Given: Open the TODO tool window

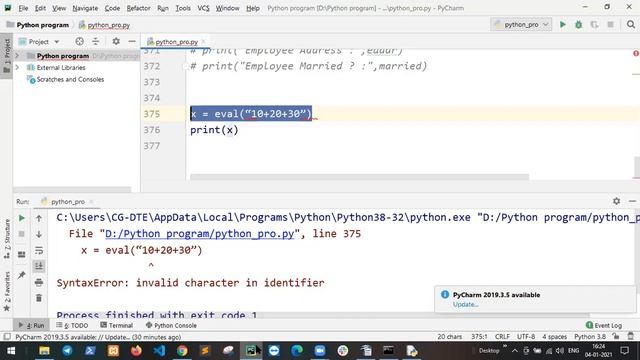Looking at the screenshot, I should [72, 325].
